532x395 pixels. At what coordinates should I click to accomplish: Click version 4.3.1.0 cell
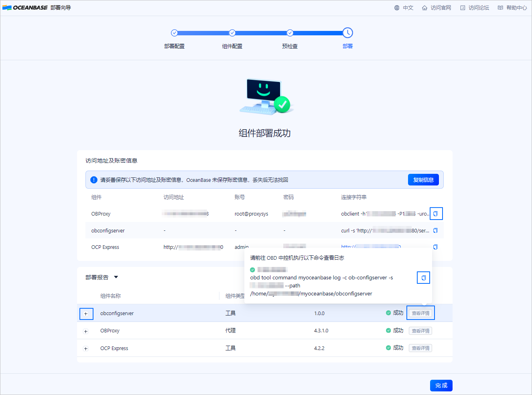click(321, 331)
